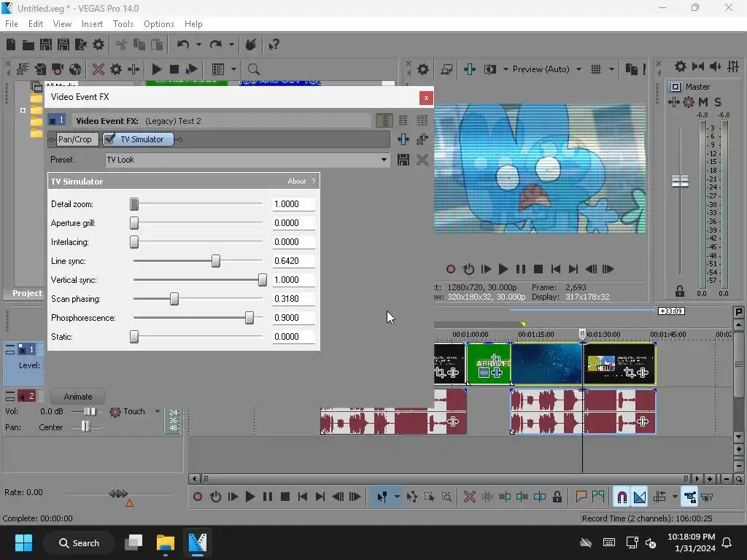Screen dimensions: 747x560
Task: Open Project Properties gear in main toolbar
Action: click(98, 44)
